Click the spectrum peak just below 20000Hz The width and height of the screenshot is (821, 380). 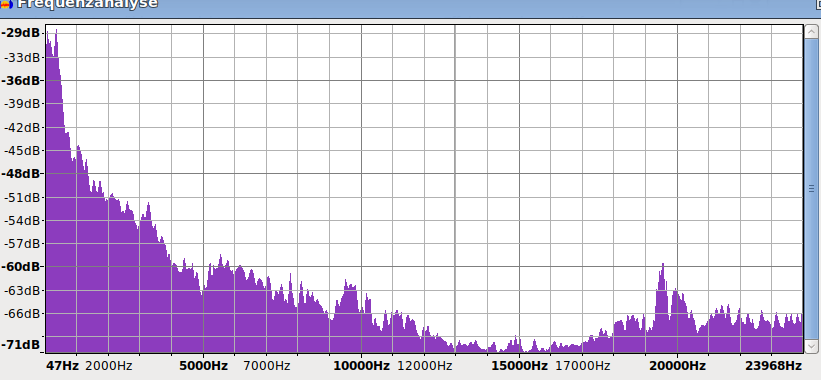pos(662,268)
